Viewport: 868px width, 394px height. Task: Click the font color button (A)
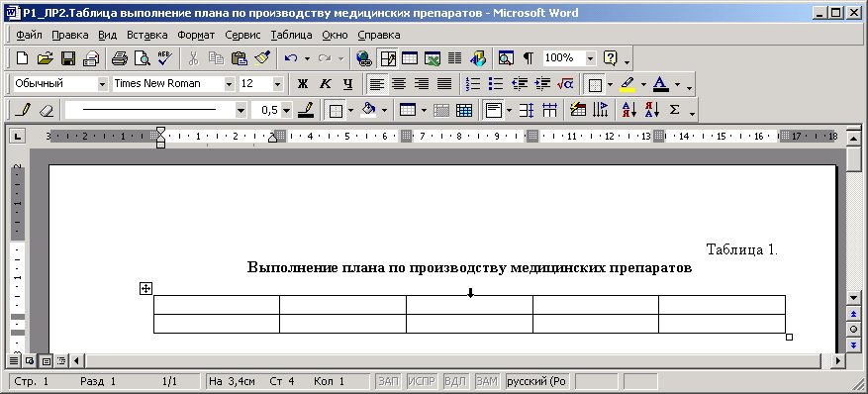click(x=660, y=83)
